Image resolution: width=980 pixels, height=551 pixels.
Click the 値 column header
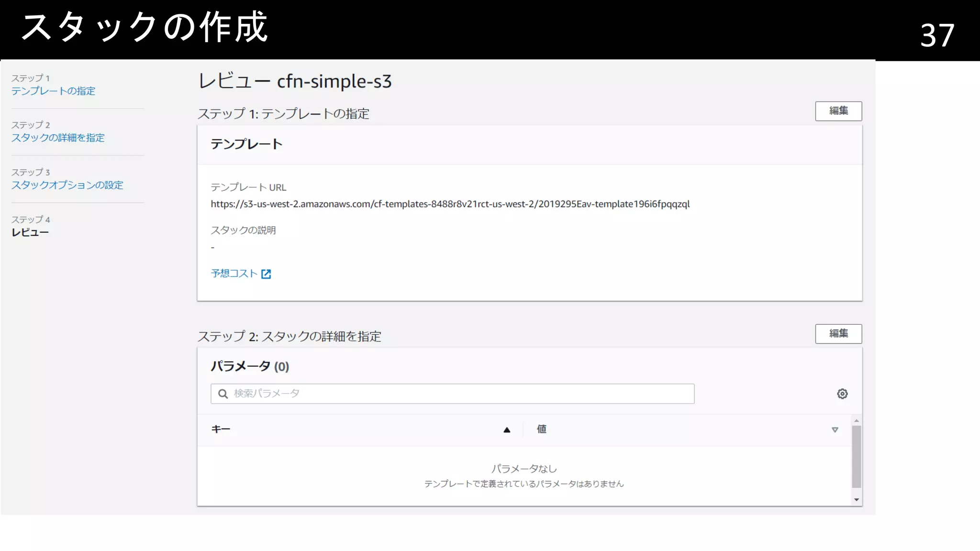click(542, 430)
